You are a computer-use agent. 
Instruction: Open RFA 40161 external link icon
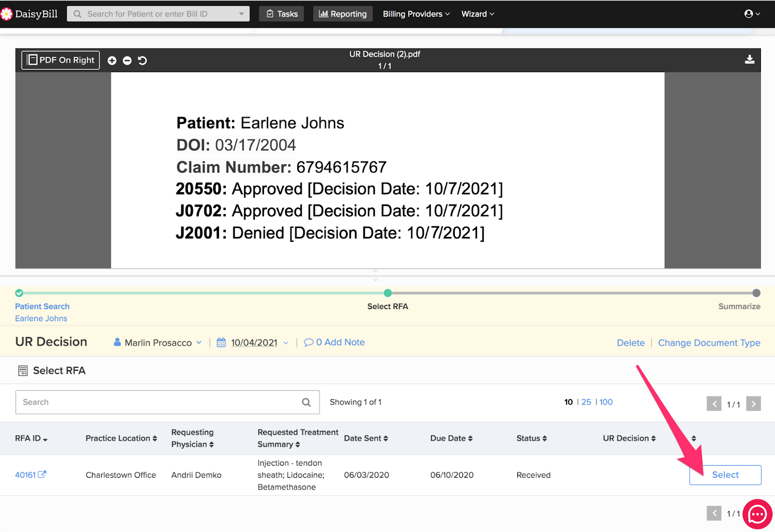[42, 474]
